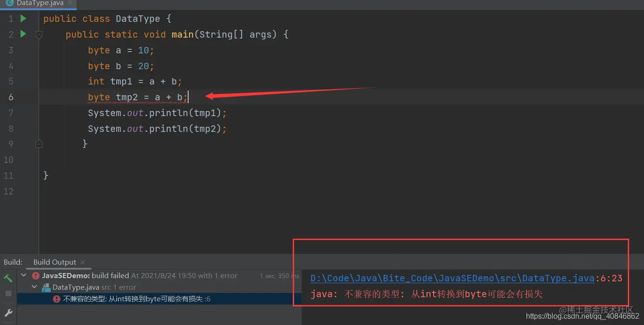Screen dimensions: 644x325
Task: Click the Build: panel label
Action: point(13,262)
